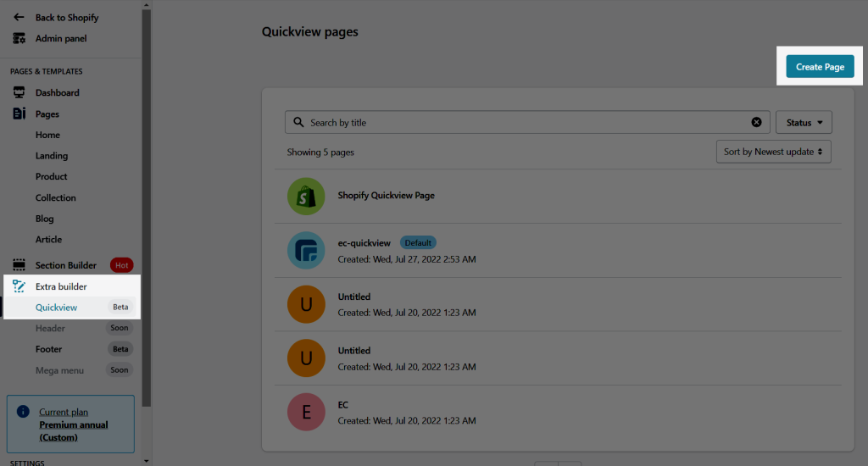
Task: Select Landing pages item
Action: pos(52,156)
